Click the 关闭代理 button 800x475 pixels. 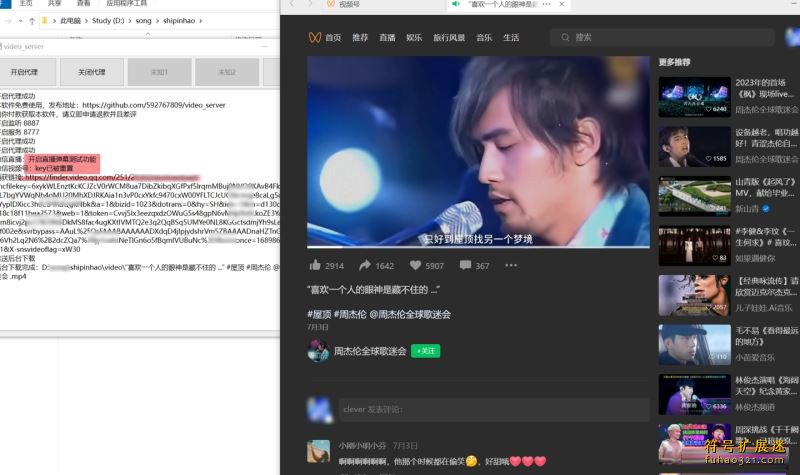[x=92, y=72]
